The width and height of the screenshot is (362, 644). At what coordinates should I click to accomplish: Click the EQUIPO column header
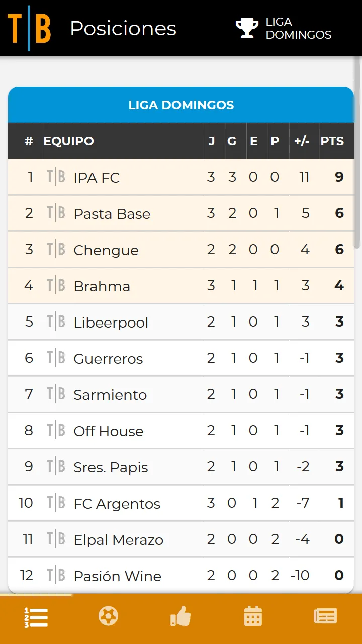click(x=69, y=141)
